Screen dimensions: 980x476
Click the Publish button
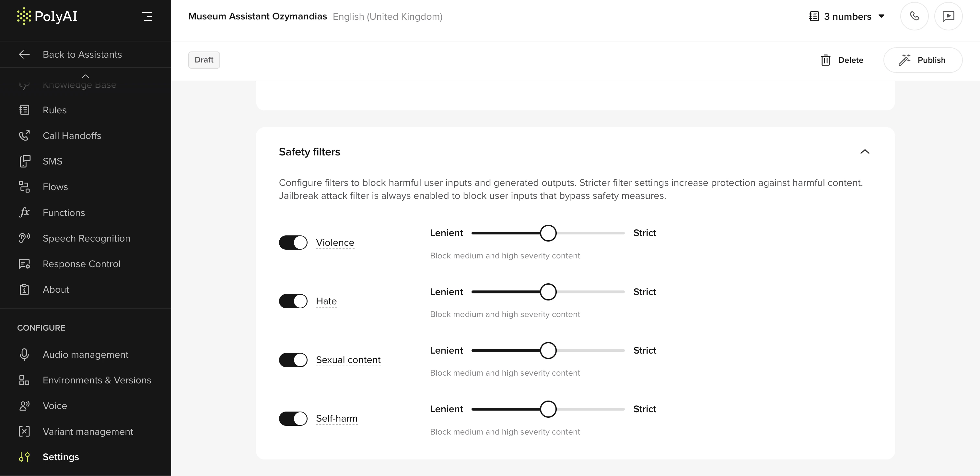923,60
